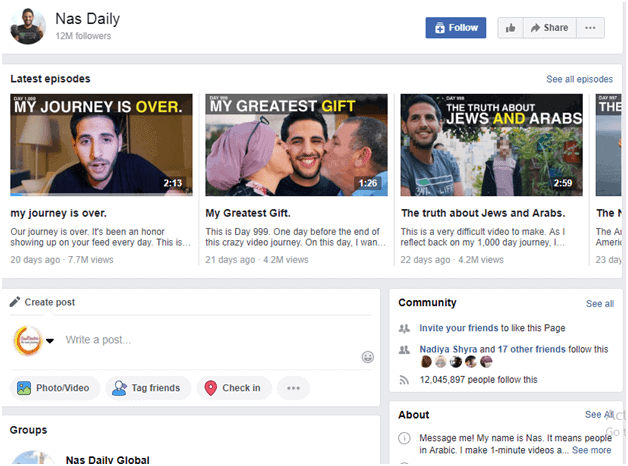This screenshot has height=466, width=628.
Task: Click the About info circle icon
Action: 404,438
